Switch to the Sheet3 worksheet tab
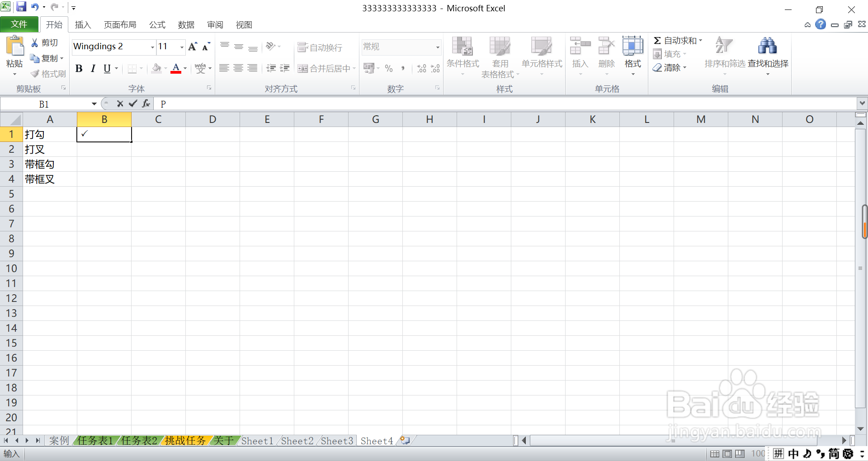 (x=337, y=441)
